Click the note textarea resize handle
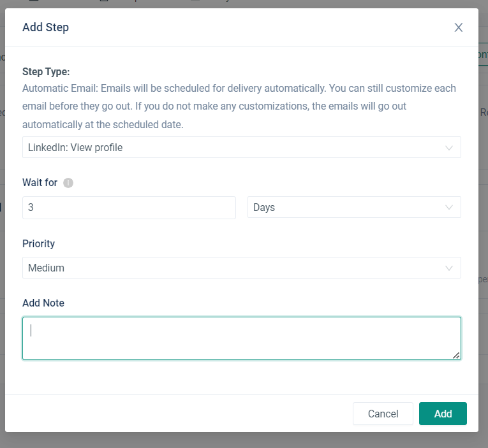The image size is (488, 448). point(456,356)
